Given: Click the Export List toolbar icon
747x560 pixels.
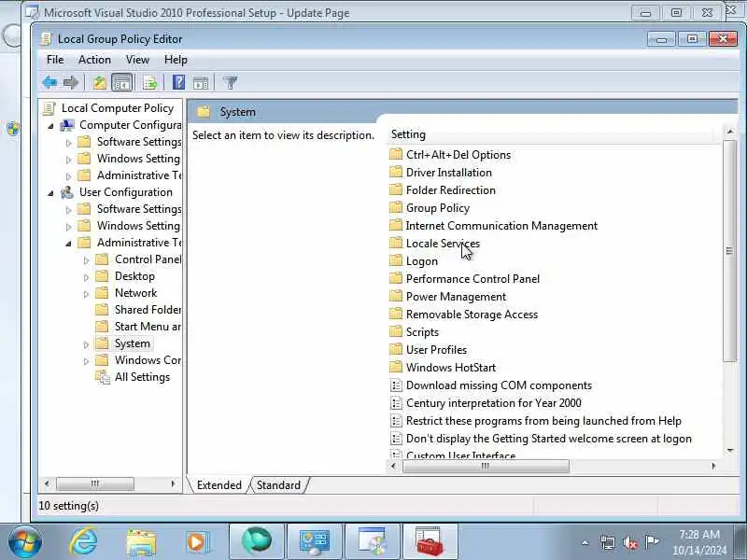Looking at the screenshot, I should pos(149,83).
